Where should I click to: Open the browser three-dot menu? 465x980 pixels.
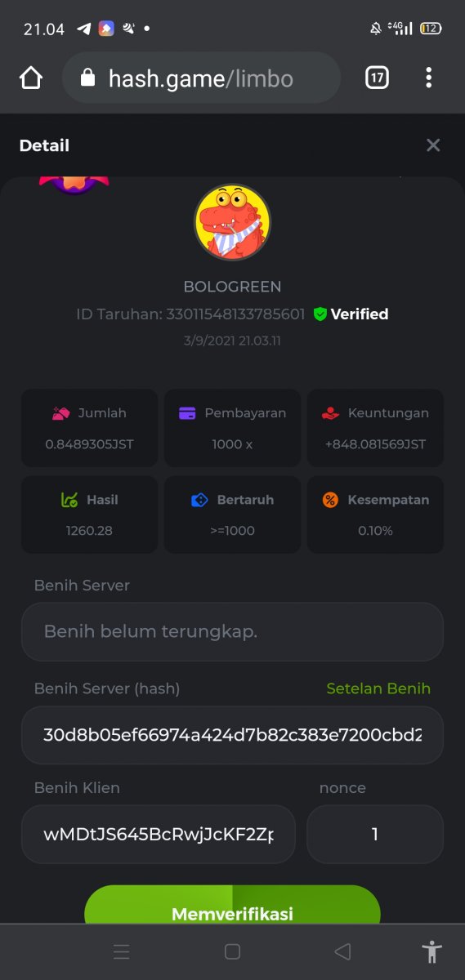pyautogui.click(x=428, y=78)
